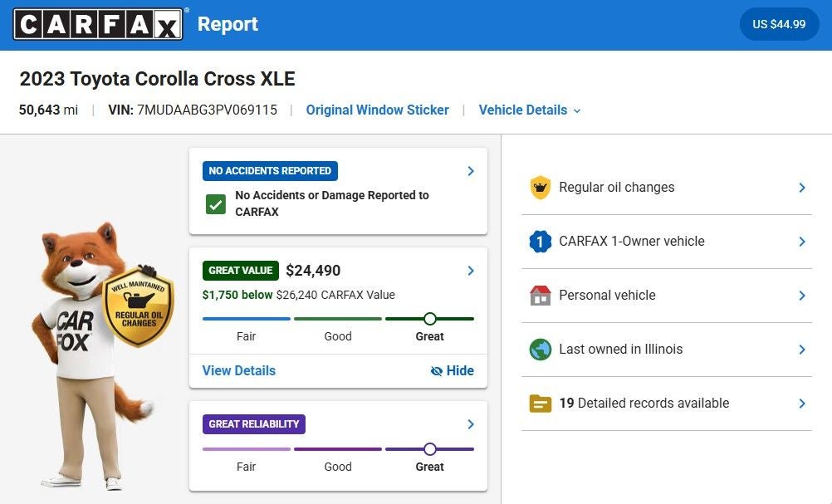Click View Details under Great Value
Viewport: 832px width, 504px height.
pos(238,370)
